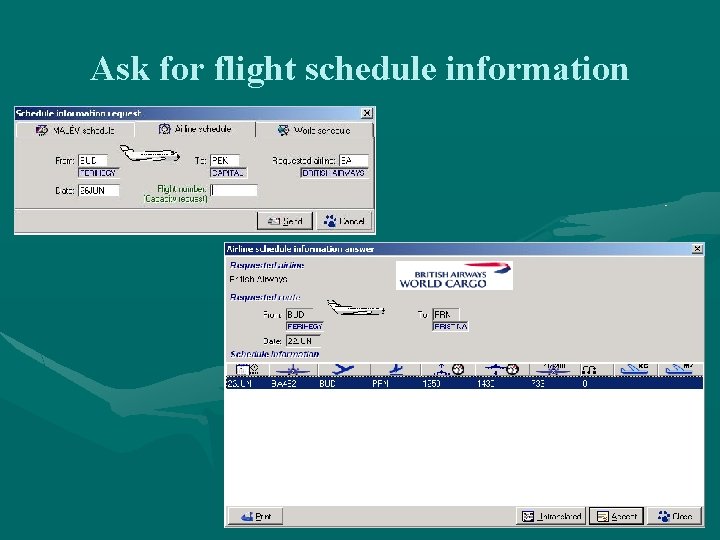The image size is (720, 540).
Task: Click the flight number airplane column header
Action: [293, 369]
